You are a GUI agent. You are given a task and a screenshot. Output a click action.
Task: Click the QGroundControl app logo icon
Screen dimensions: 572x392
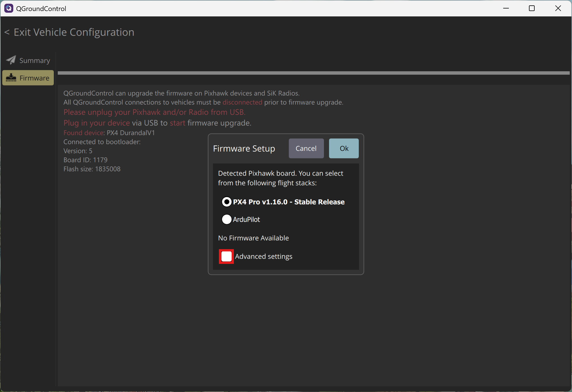click(x=9, y=8)
